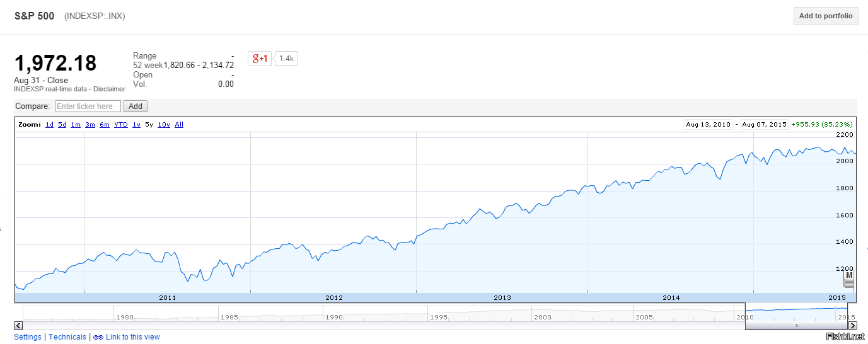Open the Technicals link
Screen dimensions: 868x344
(x=67, y=337)
